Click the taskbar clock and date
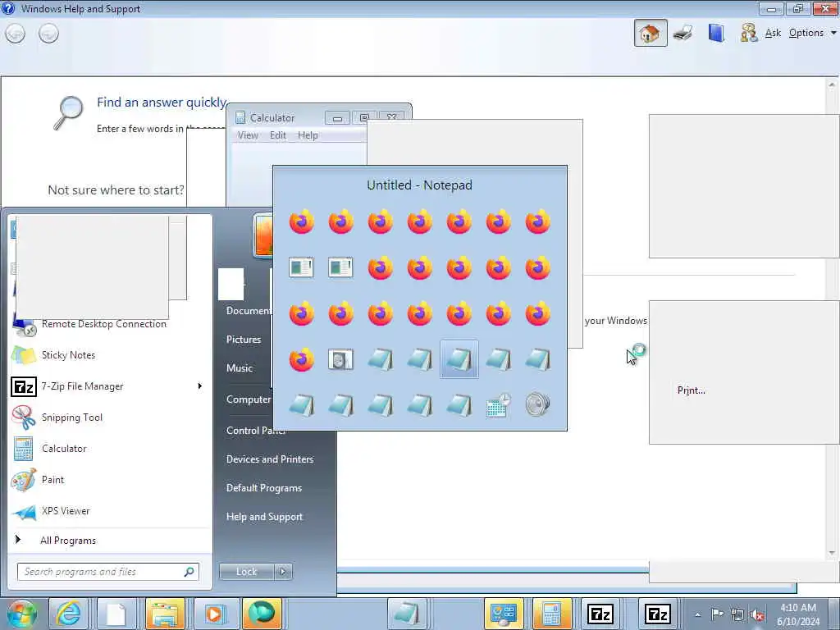The height and width of the screenshot is (630, 840). click(798, 614)
